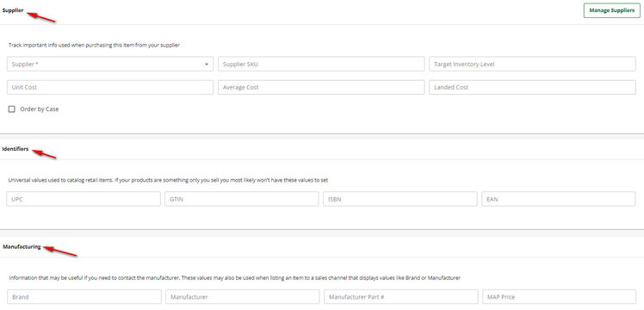Focus the Brand input field
The image size is (644, 310).
[x=84, y=297]
